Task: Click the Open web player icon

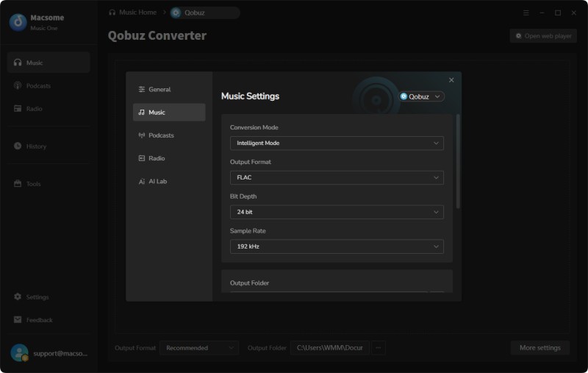Action: click(519, 36)
